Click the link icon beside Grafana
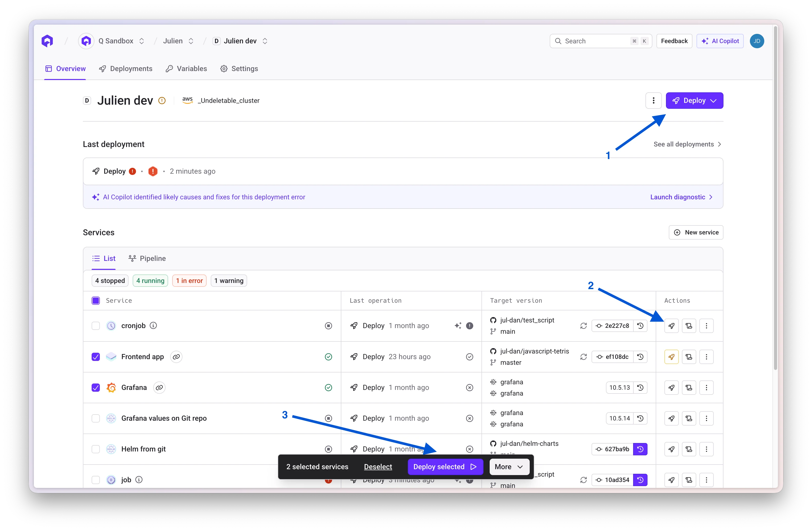Screen dimensions: 812x531 pos(159,387)
